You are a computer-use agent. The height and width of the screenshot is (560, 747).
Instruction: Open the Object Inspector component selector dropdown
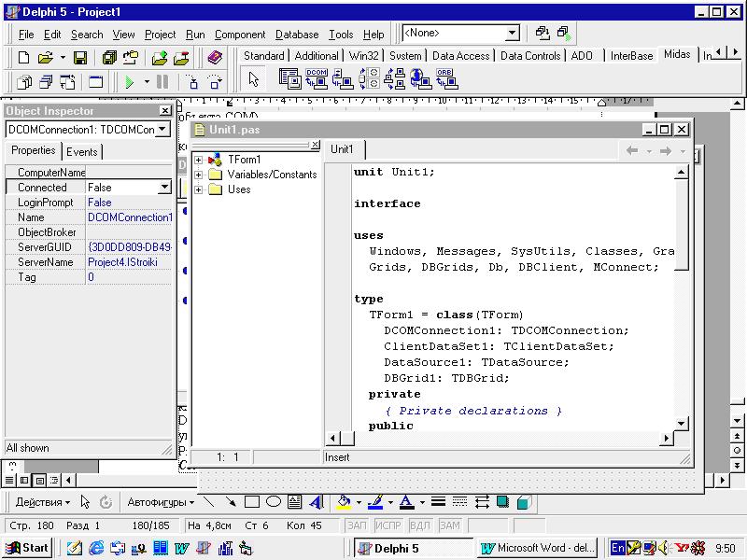tap(162, 129)
